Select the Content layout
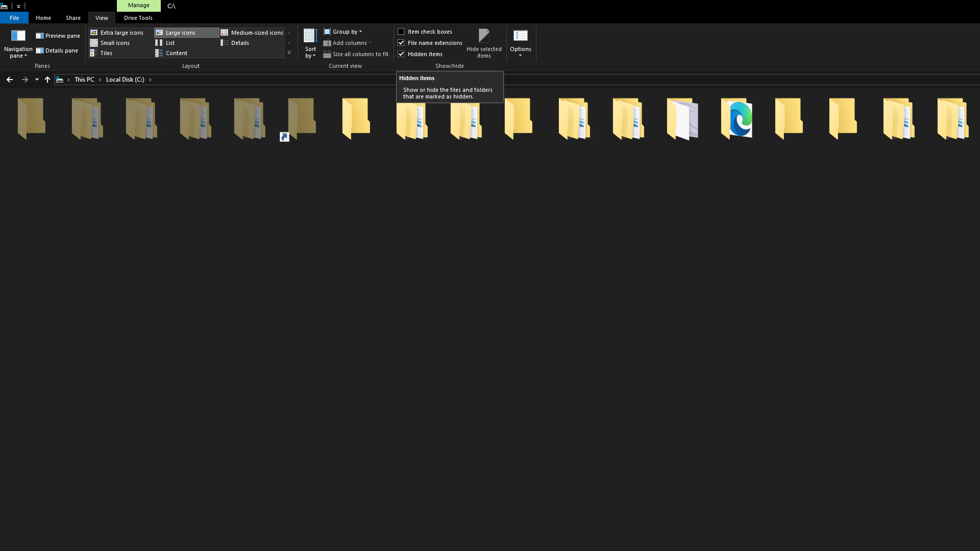 point(186,53)
